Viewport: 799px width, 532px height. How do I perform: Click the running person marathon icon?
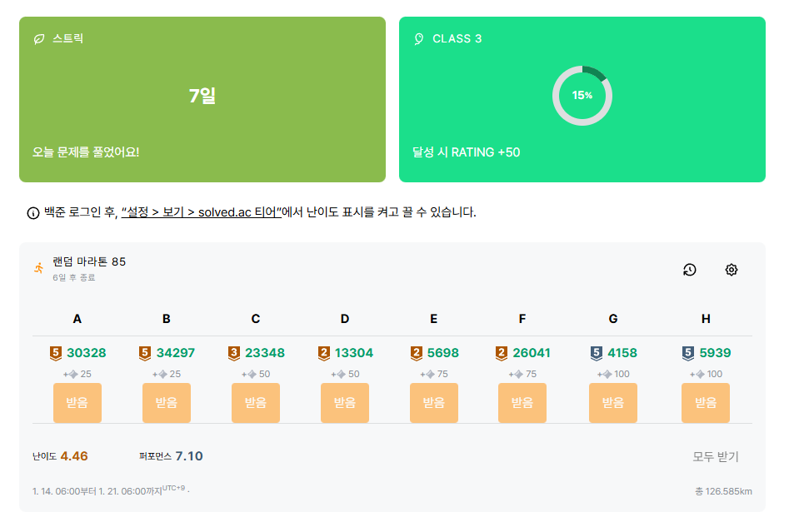38,268
